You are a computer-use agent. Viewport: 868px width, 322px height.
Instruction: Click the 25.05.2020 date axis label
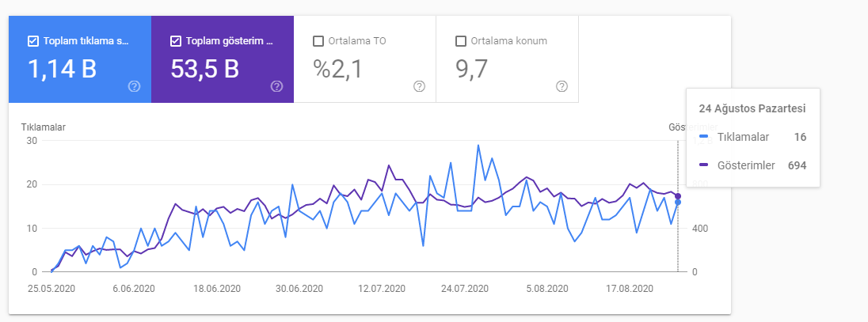51,289
